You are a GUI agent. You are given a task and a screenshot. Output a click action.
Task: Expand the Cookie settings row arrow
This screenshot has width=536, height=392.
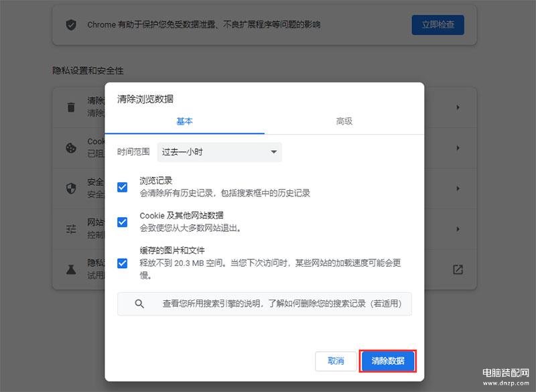[458, 148]
